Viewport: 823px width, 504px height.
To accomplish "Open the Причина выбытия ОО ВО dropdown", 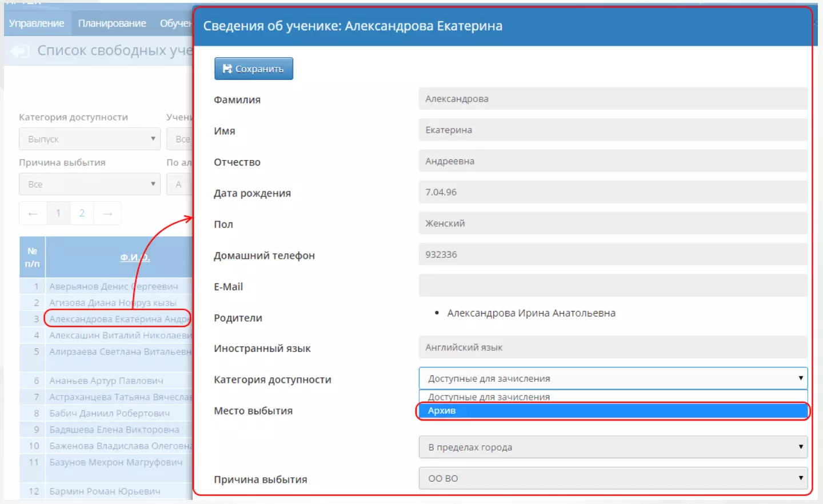I will [613, 478].
